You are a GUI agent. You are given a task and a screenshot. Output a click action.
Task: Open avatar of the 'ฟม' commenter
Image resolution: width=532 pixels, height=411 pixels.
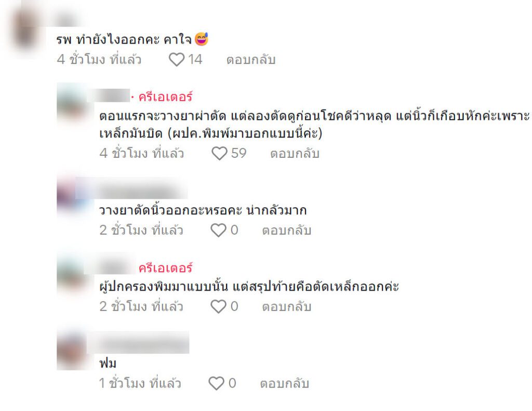(x=72, y=351)
